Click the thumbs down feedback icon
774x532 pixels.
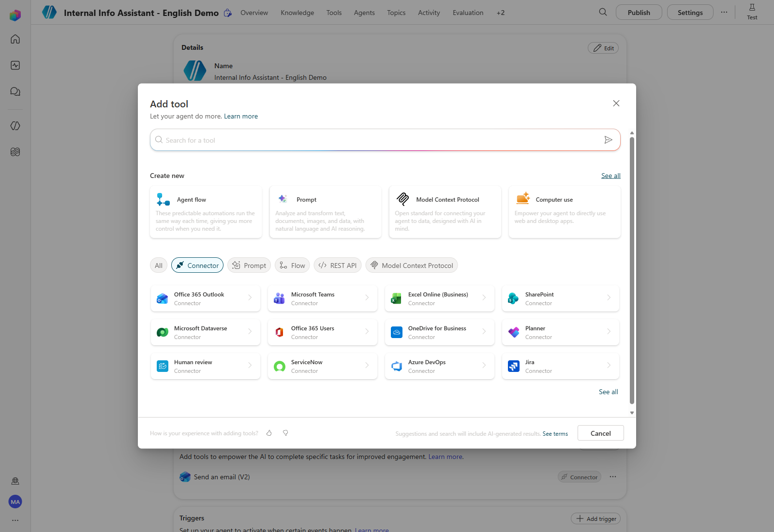pos(285,433)
